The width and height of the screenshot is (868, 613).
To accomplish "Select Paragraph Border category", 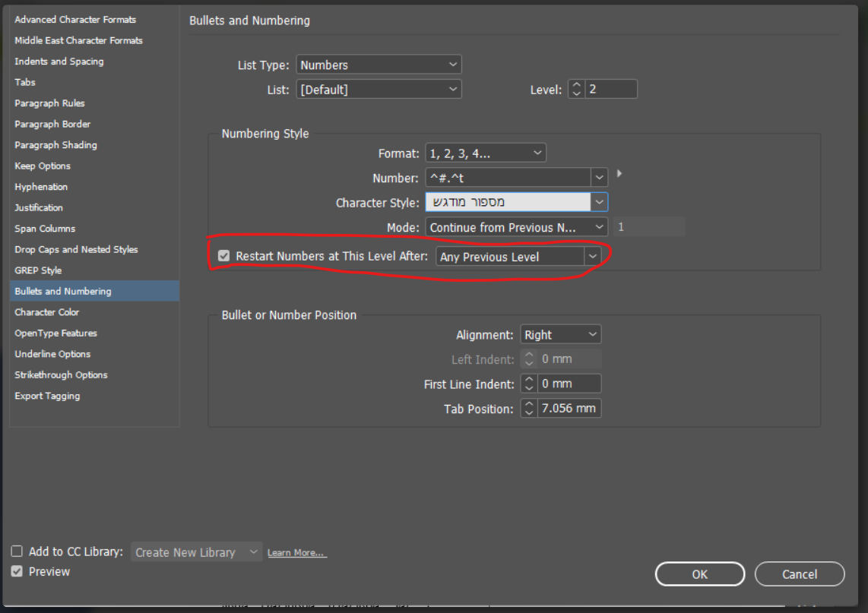I will [x=52, y=125].
